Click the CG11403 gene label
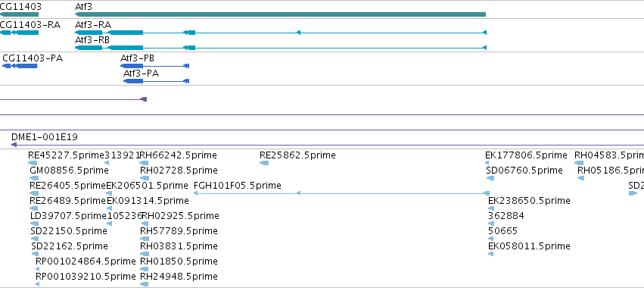Viewport: 644px width, 288px height. pyautogui.click(x=20, y=7)
